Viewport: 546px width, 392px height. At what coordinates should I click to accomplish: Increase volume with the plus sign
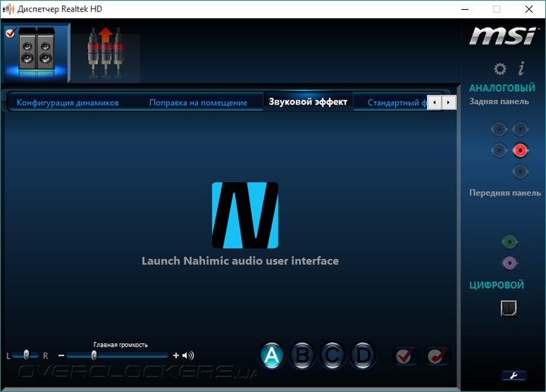[x=176, y=356]
